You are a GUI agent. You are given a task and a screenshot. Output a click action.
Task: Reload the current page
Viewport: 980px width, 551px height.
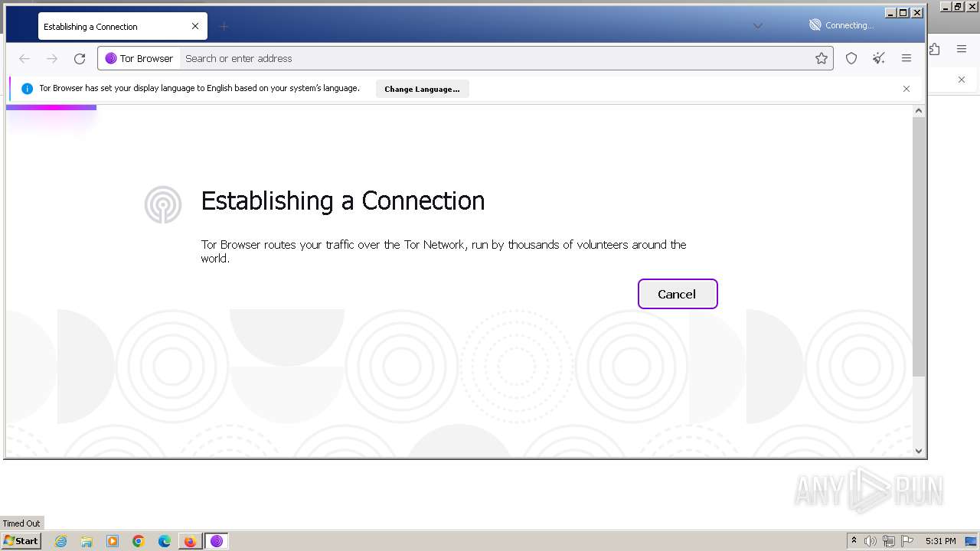(80, 58)
